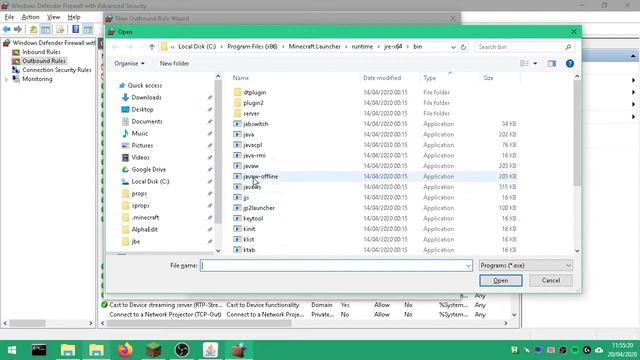640x360 pixels.
Task: Click the Windows Start button
Action: tap(12, 350)
